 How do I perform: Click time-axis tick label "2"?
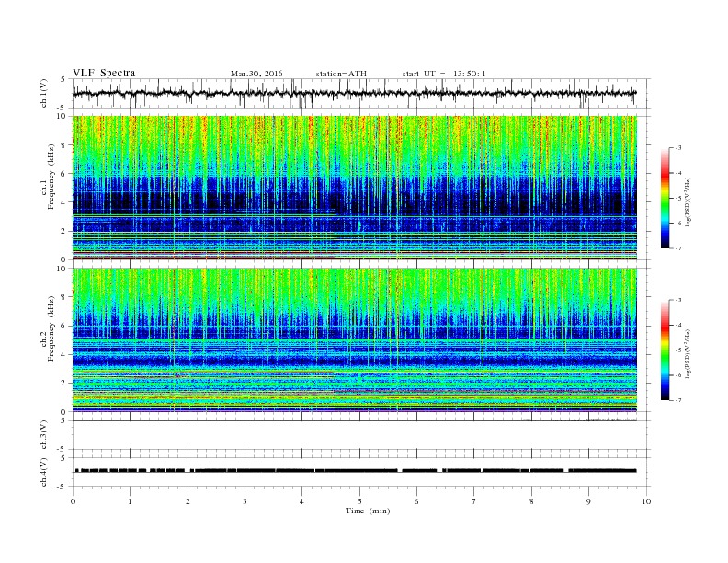coord(188,501)
